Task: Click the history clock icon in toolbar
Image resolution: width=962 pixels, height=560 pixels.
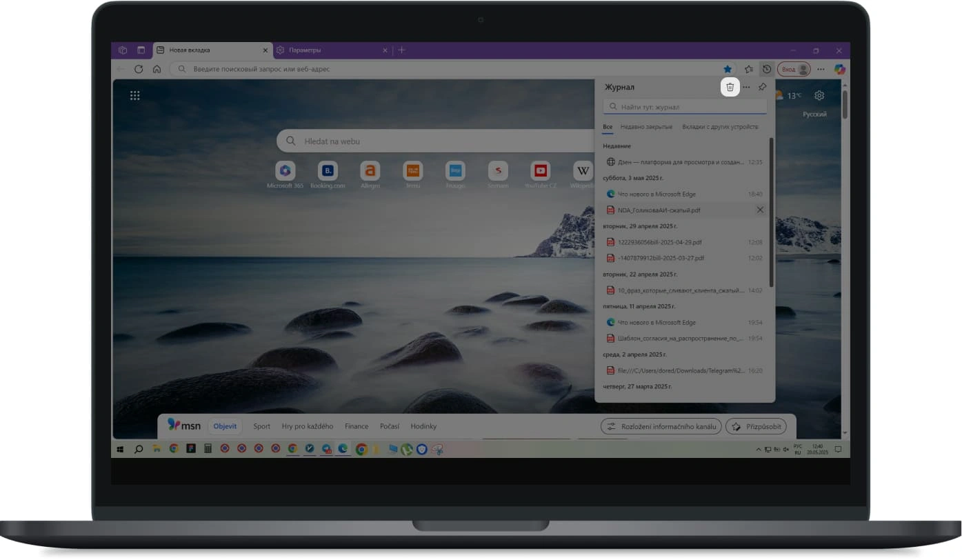Action: click(766, 69)
